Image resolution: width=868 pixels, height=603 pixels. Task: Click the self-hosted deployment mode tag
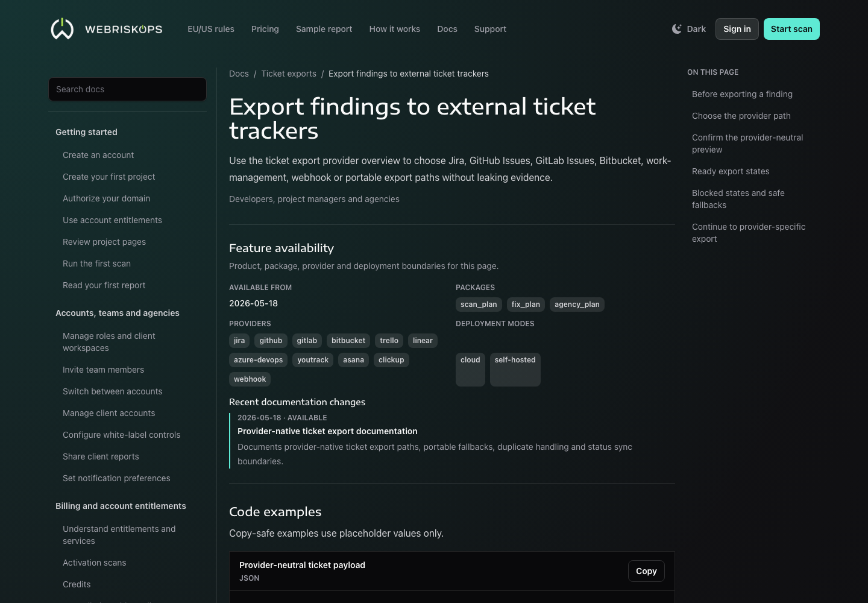(x=515, y=369)
